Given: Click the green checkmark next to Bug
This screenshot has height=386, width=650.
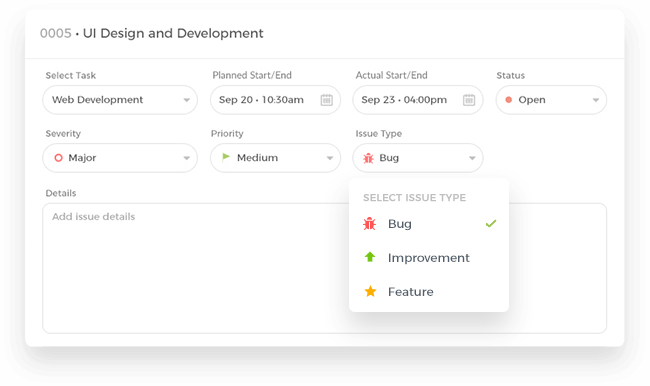Looking at the screenshot, I should coord(491,223).
